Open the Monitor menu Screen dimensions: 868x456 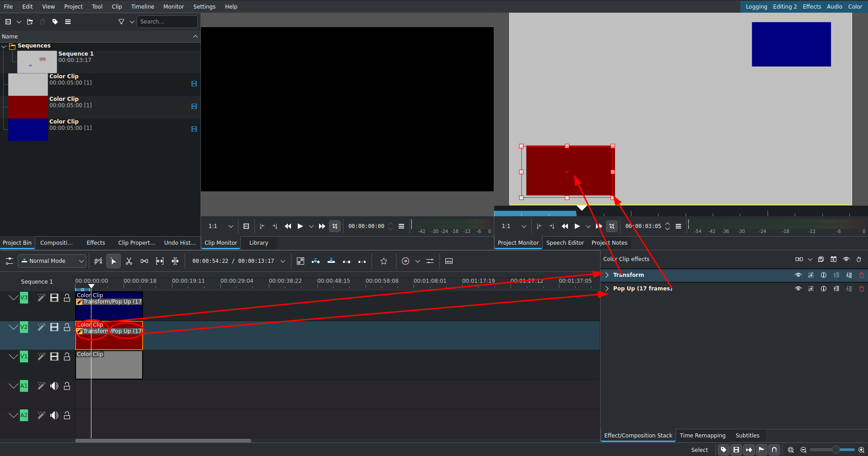pos(174,6)
